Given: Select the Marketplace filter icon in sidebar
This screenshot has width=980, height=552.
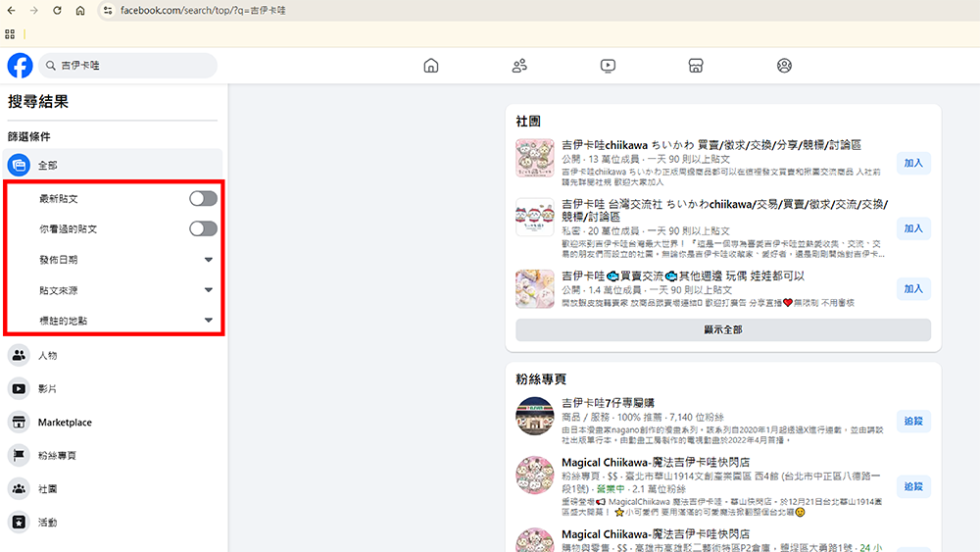Looking at the screenshot, I should [x=19, y=422].
